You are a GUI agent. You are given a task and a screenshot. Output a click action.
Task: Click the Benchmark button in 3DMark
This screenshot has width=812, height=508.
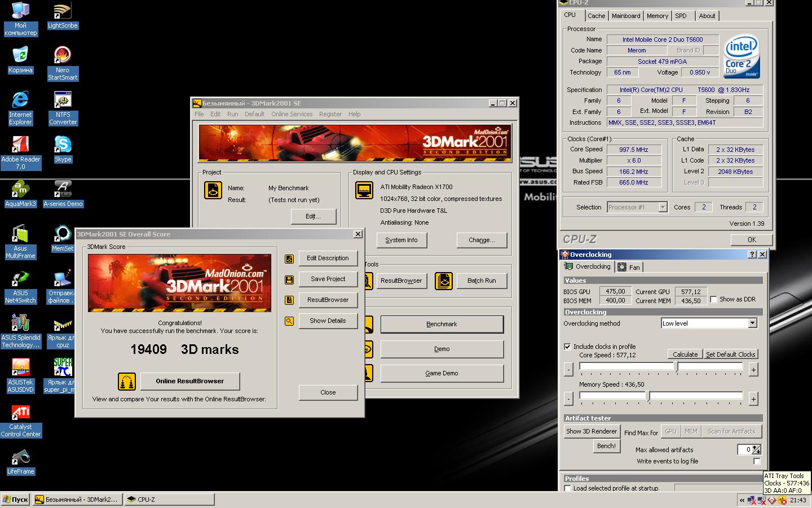point(442,325)
